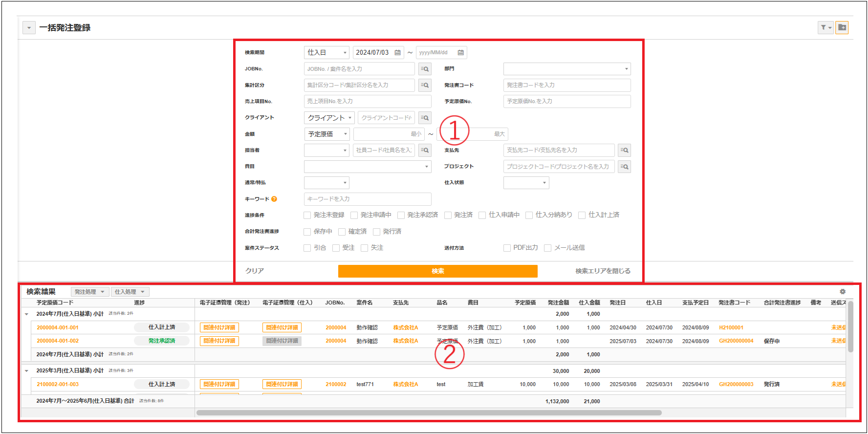
Task: Click the プロジェクト lookup search icon
Action: coord(624,167)
